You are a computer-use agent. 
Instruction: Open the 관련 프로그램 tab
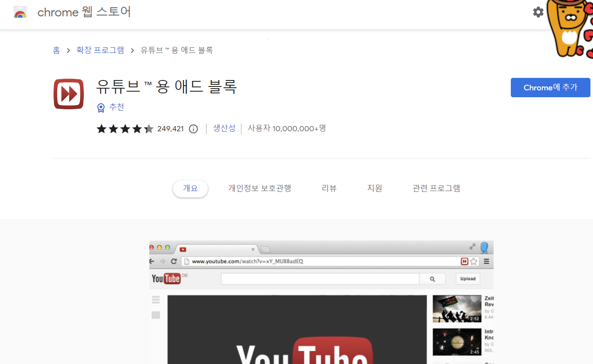tap(436, 188)
